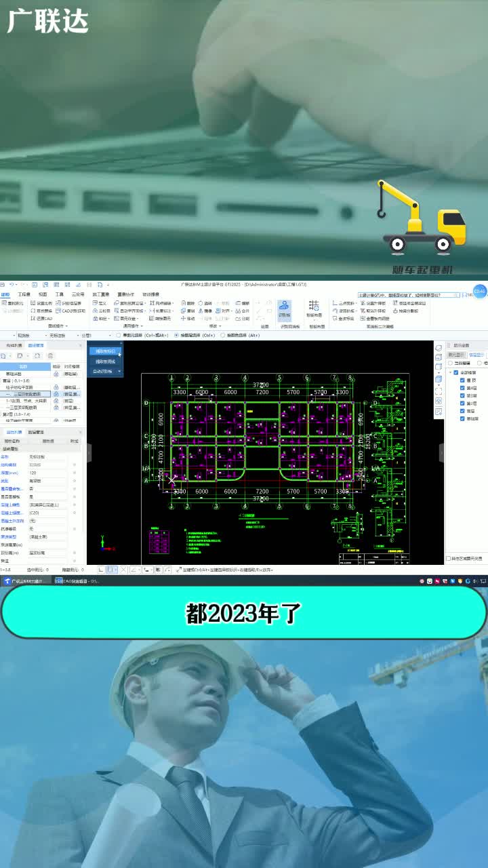The height and width of the screenshot is (868, 488).
Task: Click the 移动 move tool in ribbon
Action: 188,318
